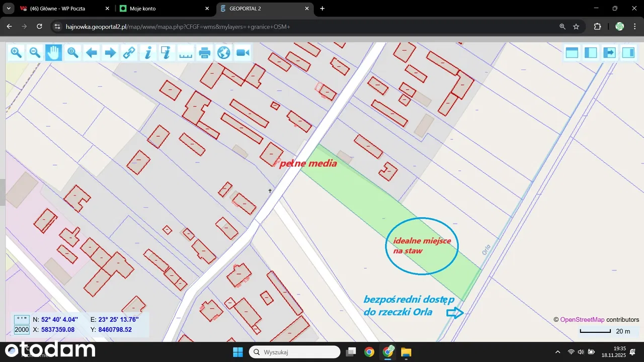The image size is (644, 362).
Task: Click the video camera icon
Action: (x=243, y=53)
